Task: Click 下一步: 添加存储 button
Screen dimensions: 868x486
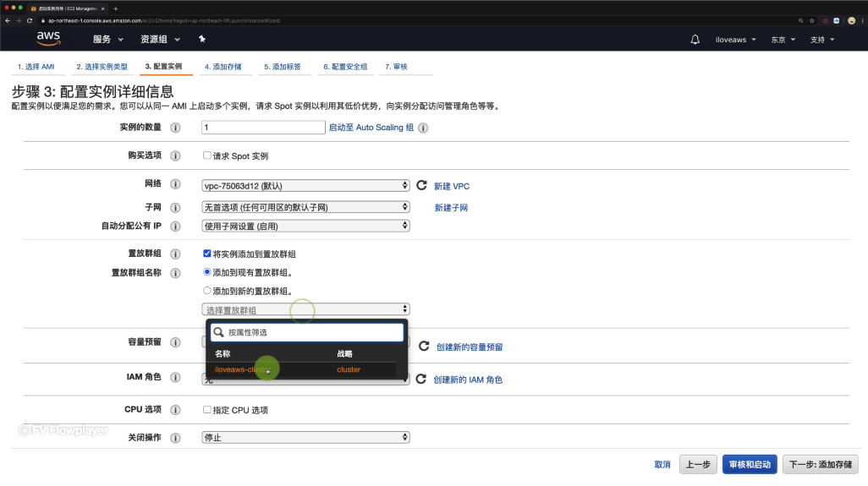Action: (x=821, y=464)
